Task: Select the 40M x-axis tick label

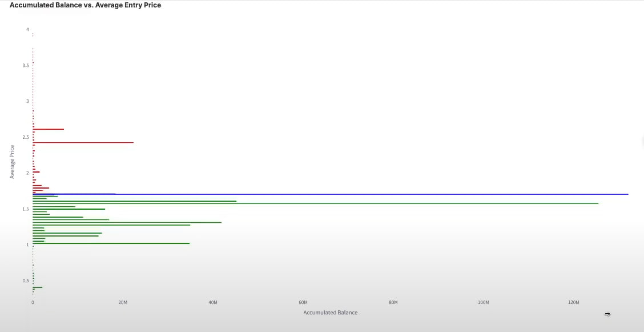Action: click(x=213, y=302)
